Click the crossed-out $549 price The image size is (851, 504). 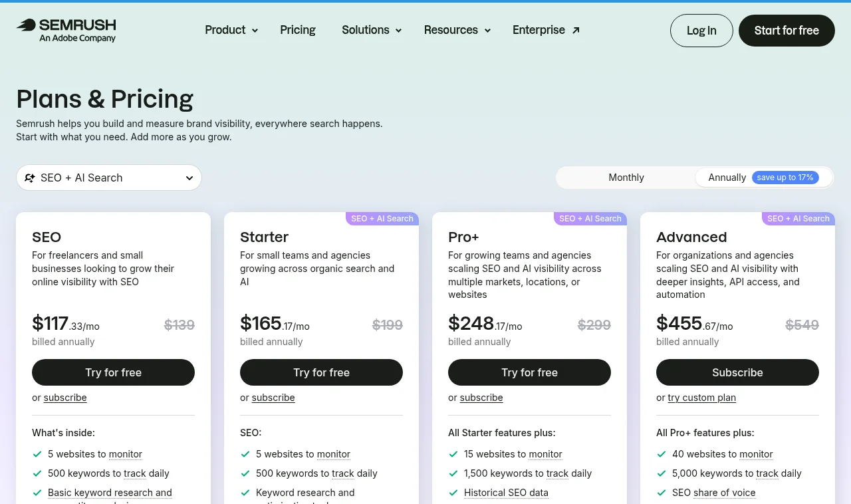click(x=802, y=325)
